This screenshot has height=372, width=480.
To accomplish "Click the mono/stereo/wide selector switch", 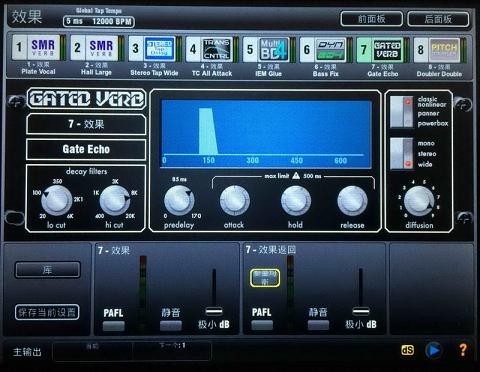I will click(402, 153).
